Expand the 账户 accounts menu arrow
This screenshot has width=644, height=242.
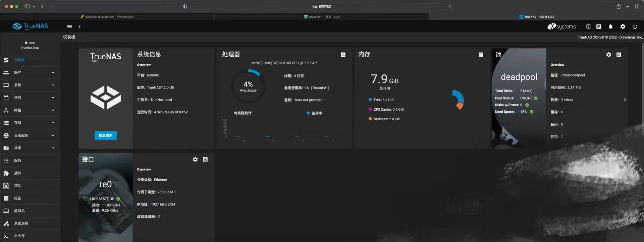coord(53,73)
